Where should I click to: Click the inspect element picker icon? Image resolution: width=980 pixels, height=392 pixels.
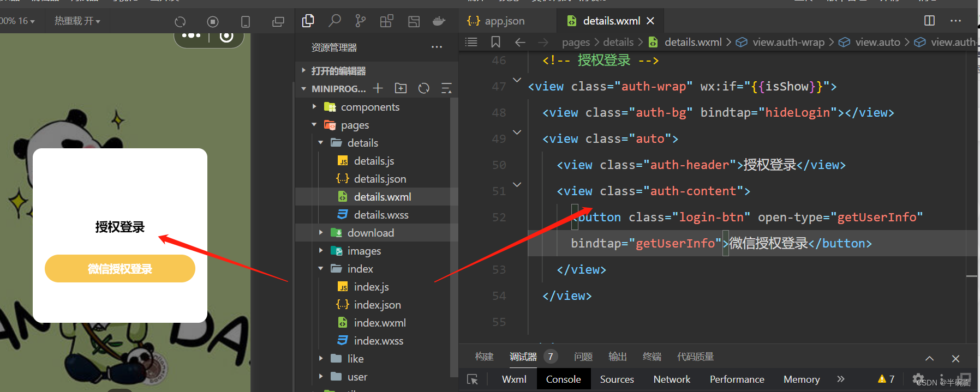473,379
